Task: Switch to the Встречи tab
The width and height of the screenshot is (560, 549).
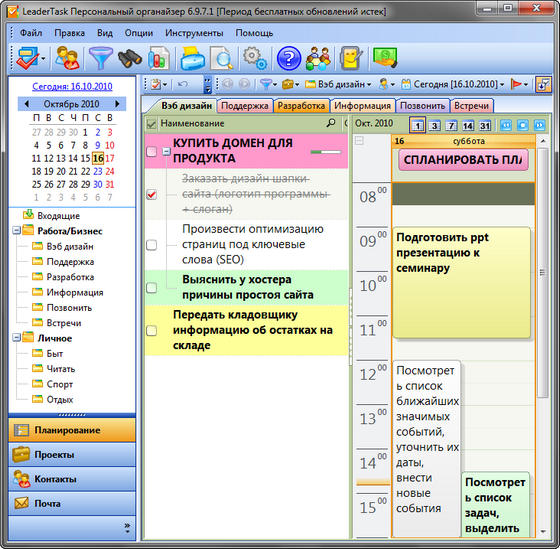Action: tap(471, 106)
